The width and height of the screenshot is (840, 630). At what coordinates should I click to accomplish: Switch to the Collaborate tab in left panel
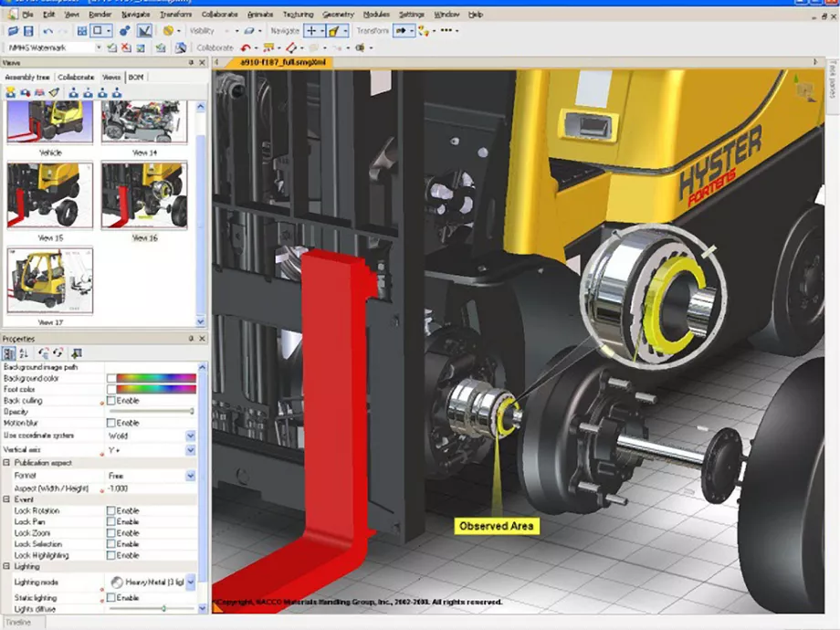(x=76, y=77)
